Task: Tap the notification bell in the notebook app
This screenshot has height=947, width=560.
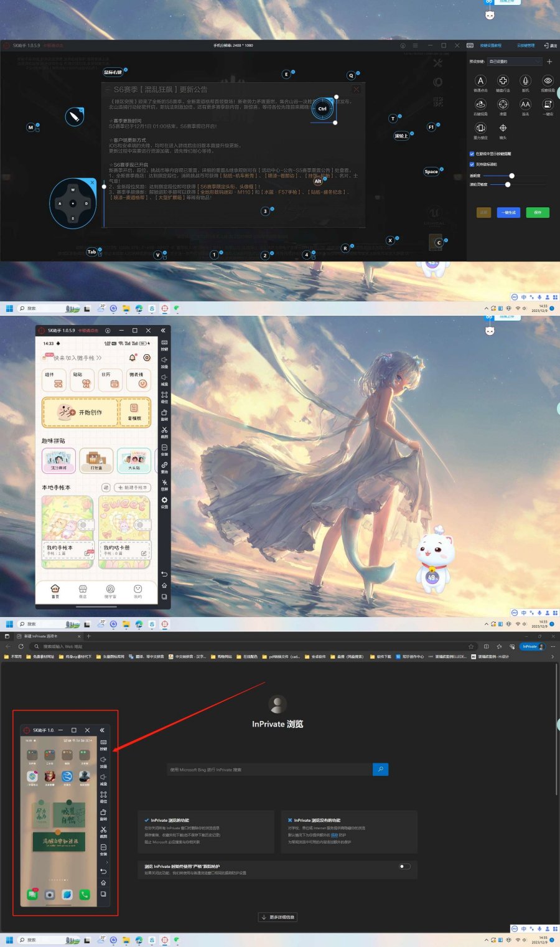Action: 132,358
